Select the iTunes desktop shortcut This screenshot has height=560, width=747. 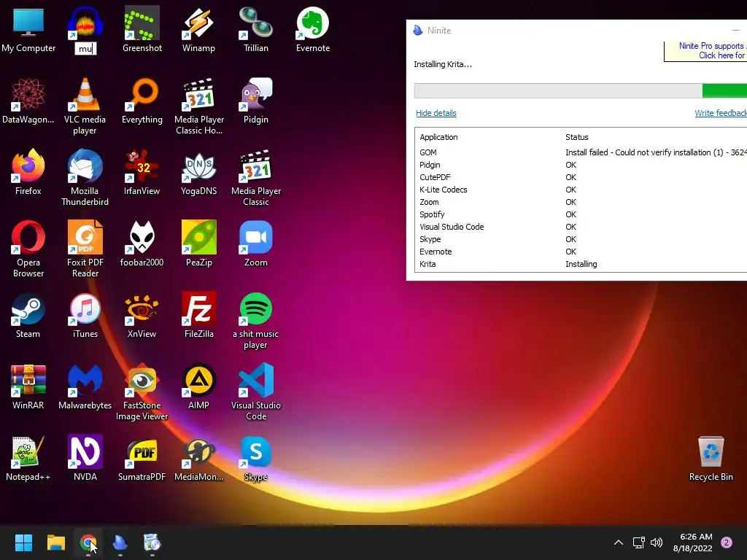pos(85,315)
